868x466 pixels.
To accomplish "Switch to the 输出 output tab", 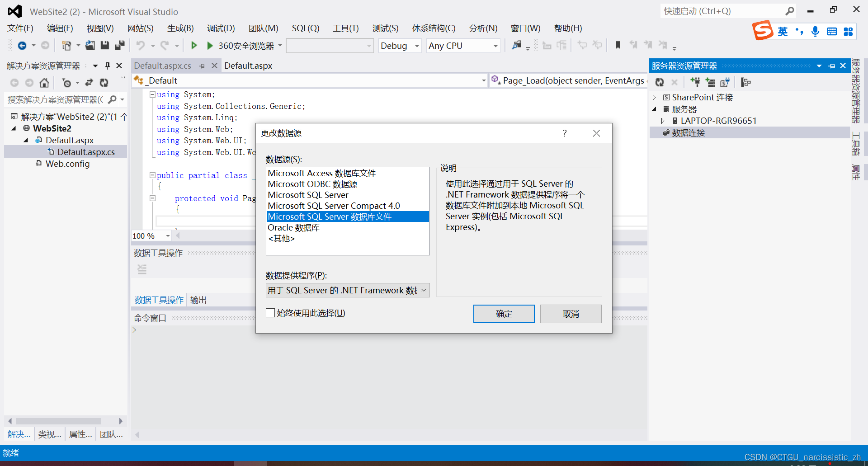I will 198,300.
